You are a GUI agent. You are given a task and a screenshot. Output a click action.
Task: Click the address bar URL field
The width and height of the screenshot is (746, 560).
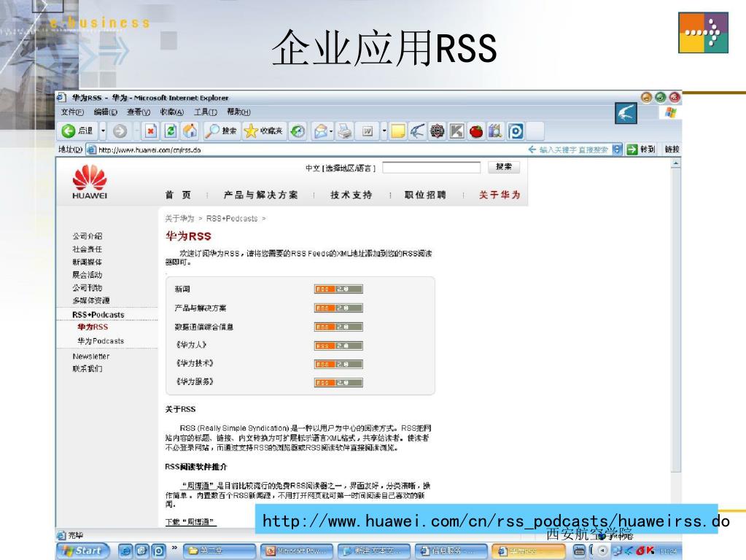tap(305, 150)
